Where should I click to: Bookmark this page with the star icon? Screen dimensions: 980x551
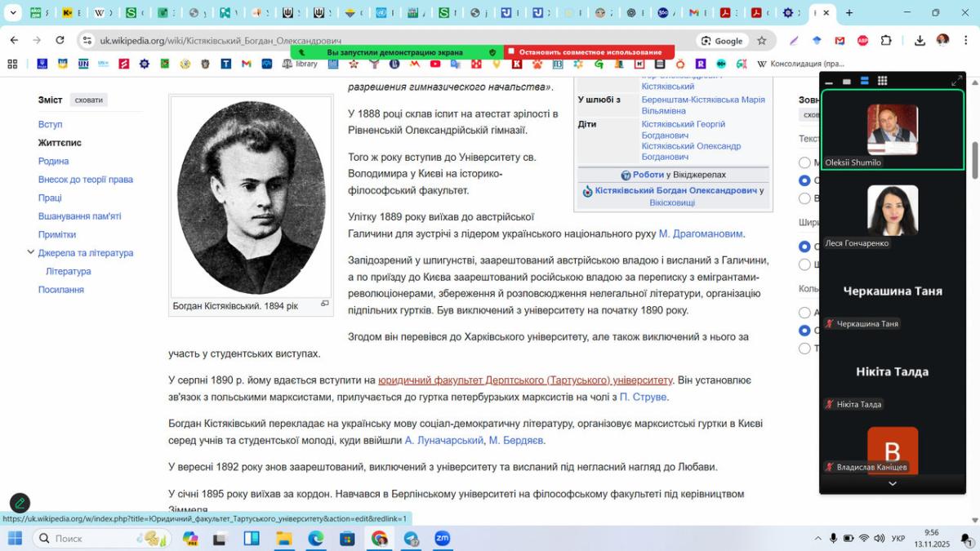click(761, 41)
